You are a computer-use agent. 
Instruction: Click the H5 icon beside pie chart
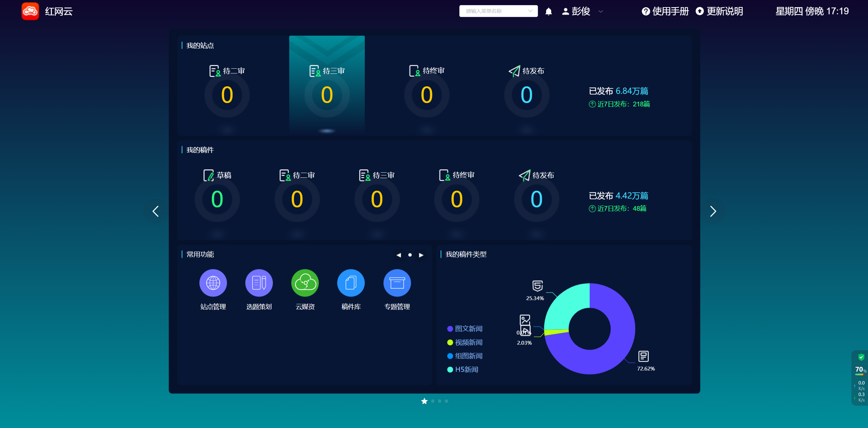537,286
